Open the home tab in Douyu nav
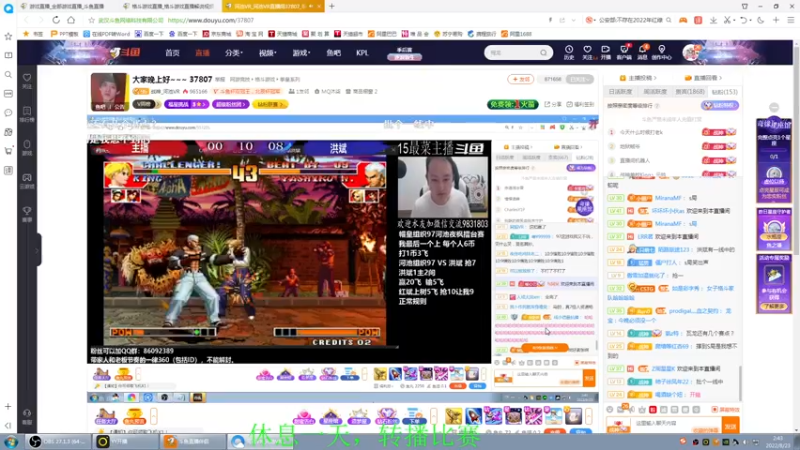Image resolution: width=800 pixels, height=450 pixels. point(172,53)
